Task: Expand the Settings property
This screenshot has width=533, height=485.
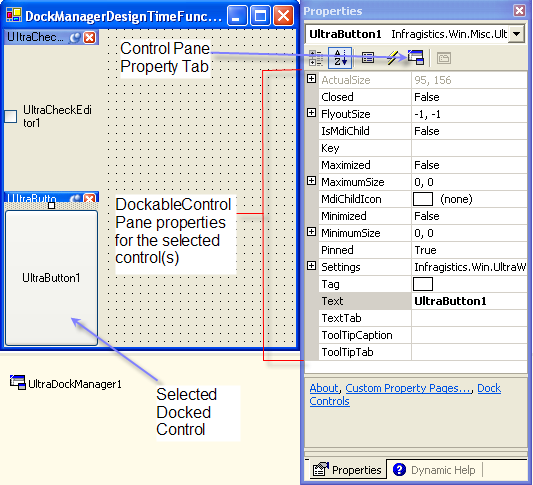Action: 311,266
